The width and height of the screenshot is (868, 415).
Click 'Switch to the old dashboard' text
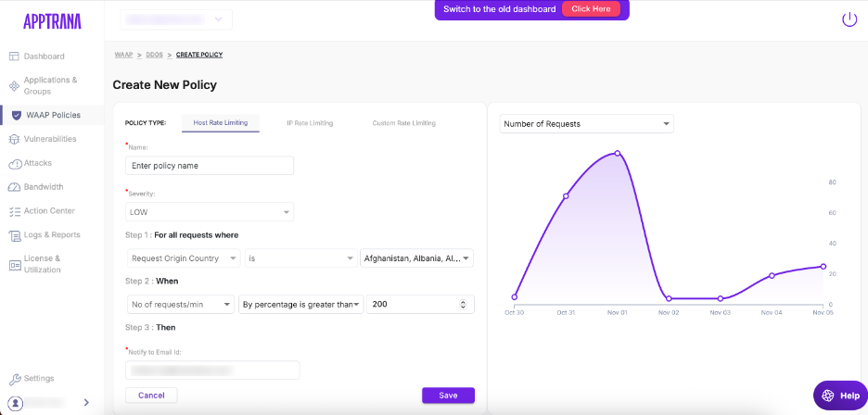pos(499,9)
